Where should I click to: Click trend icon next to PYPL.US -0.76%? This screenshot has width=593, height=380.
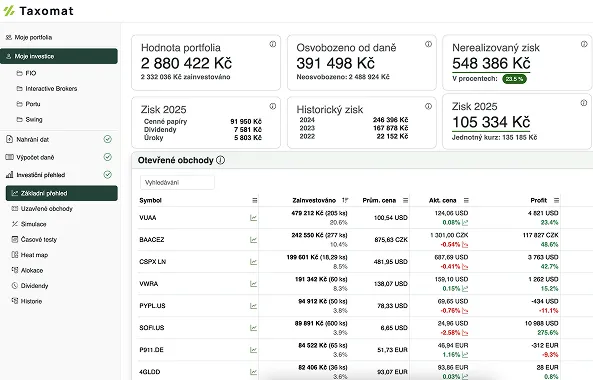coord(465,311)
